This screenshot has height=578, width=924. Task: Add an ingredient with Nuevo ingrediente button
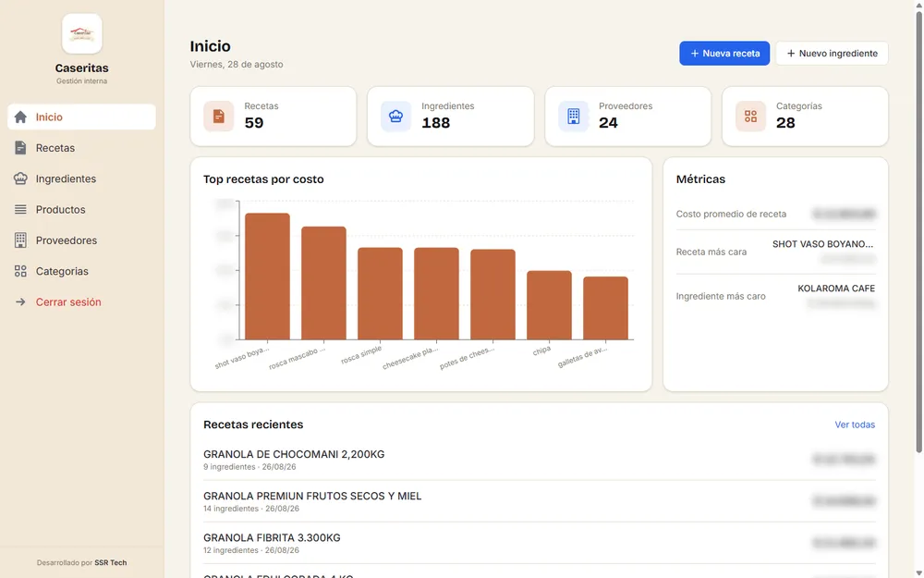[833, 53]
